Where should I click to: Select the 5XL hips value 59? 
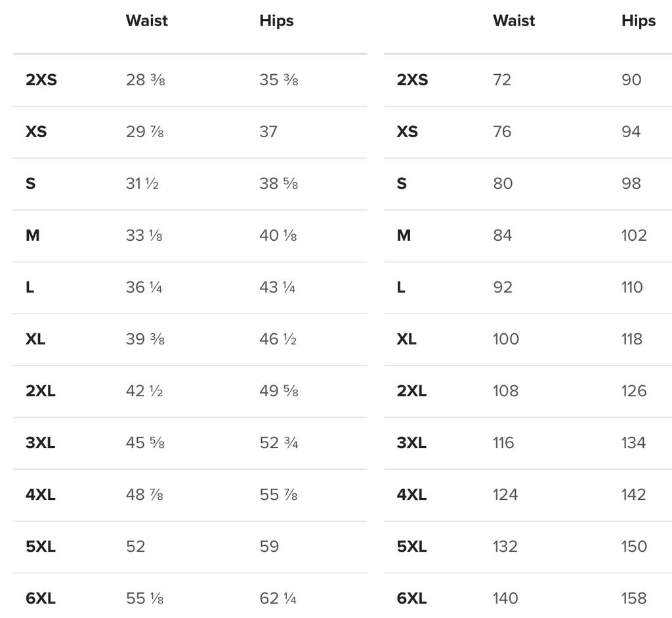269,546
